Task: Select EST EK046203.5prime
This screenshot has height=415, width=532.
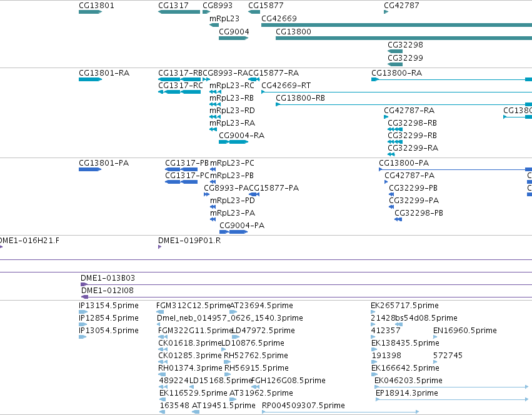Action: pos(408,381)
